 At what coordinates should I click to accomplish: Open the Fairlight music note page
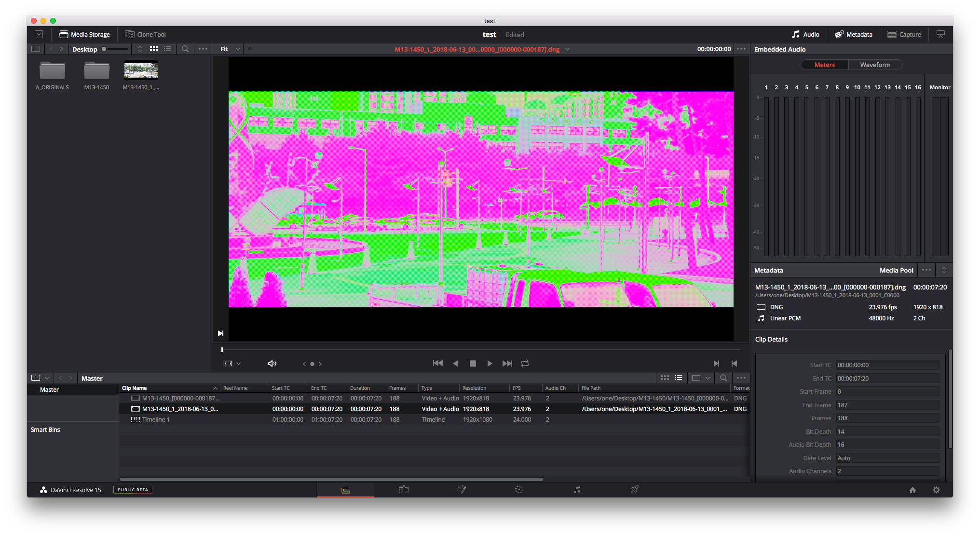[577, 490]
